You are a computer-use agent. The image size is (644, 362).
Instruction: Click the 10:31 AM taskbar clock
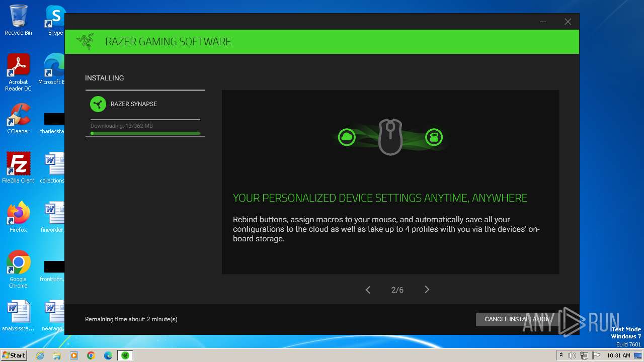point(618,355)
